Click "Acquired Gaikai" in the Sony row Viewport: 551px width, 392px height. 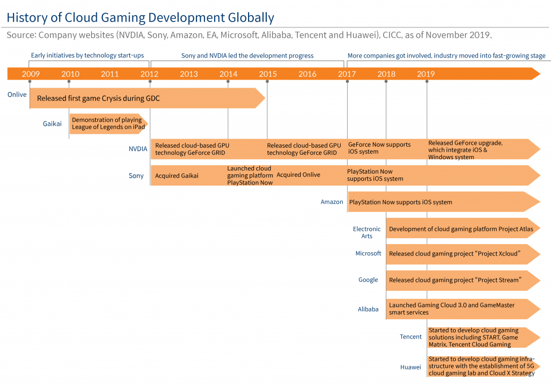point(176,176)
